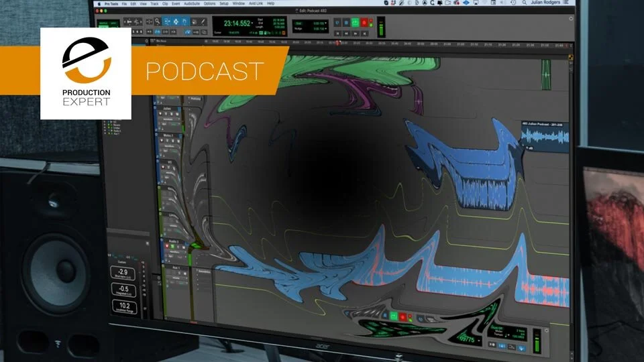
Task: Click the -0.5 integrated loudness readout
Action: pyautogui.click(x=123, y=290)
